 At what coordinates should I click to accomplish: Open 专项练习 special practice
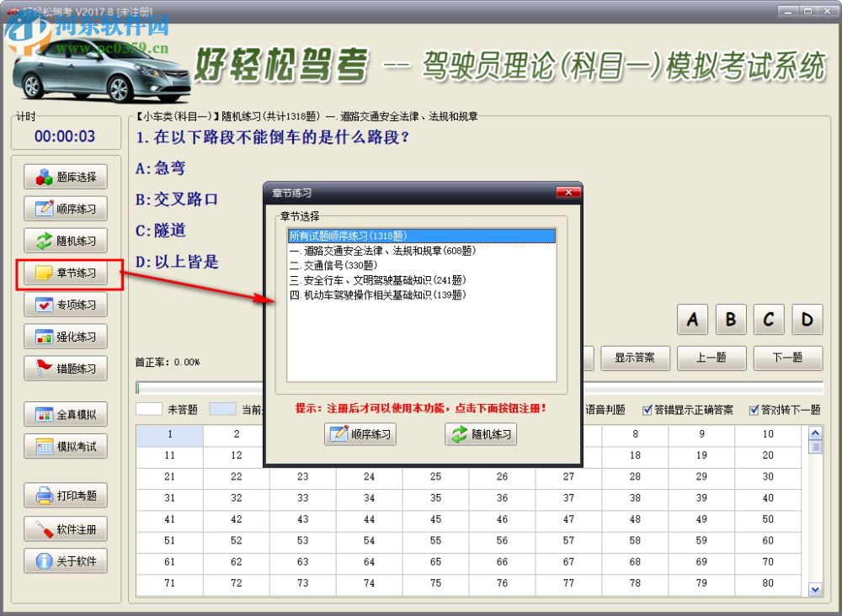[66, 305]
